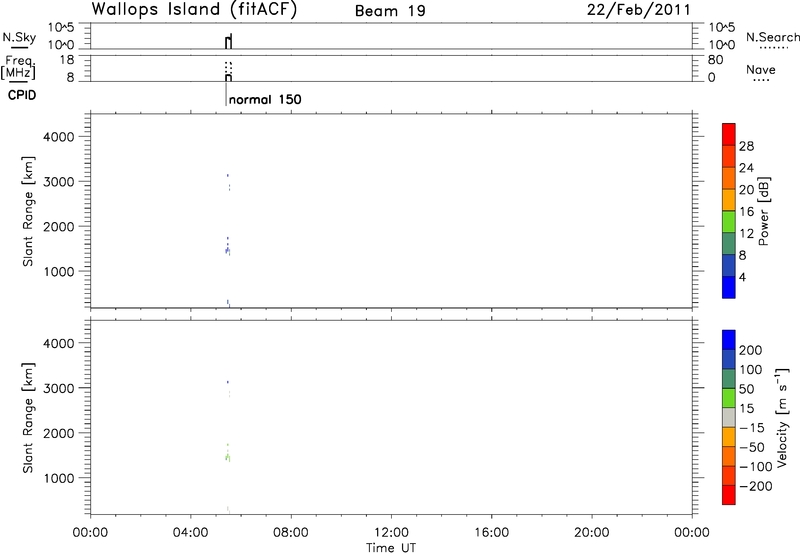Select power panel echo cluster near 1500 km
The image size is (800, 554).
point(228,250)
